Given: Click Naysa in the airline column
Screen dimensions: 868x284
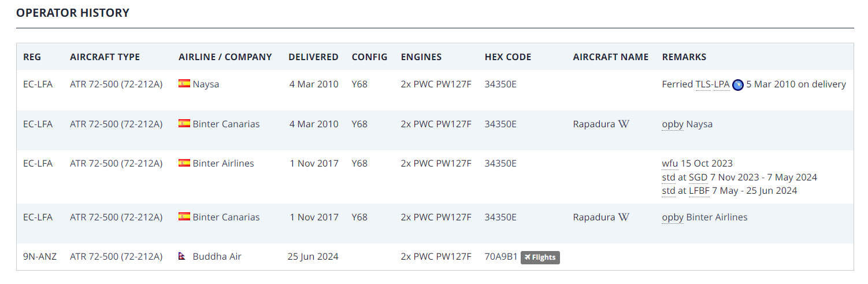Looking at the screenshot, I should pyautogui.click(x=206, y=84).
